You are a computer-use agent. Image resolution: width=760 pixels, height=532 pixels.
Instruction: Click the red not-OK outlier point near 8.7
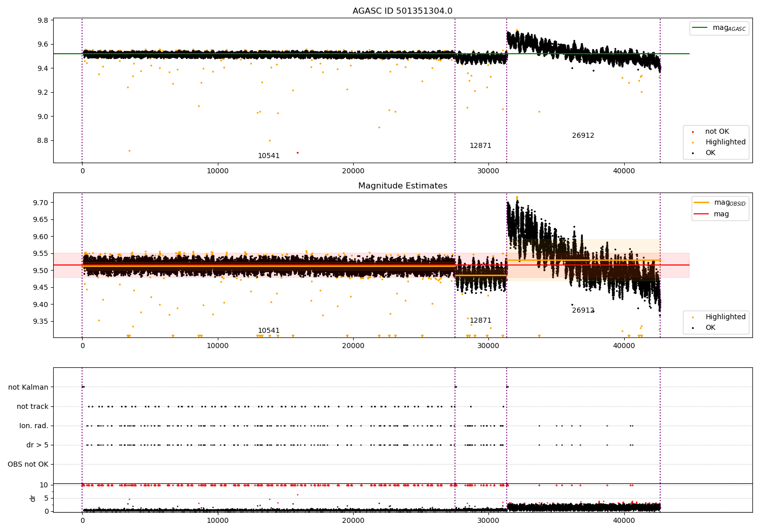pos(297,153)
